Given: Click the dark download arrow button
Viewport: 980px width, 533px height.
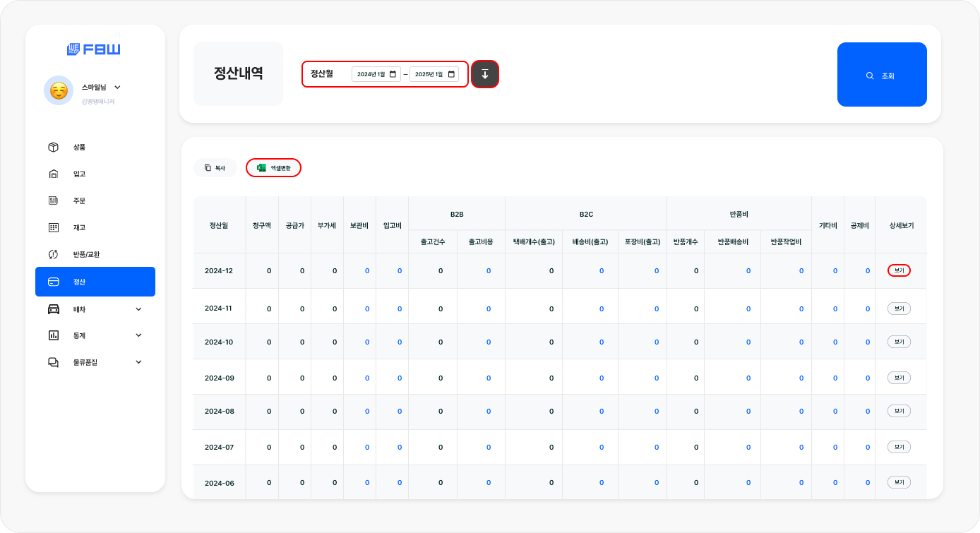Looking at the screenshot, I should [x=485, y=74].
